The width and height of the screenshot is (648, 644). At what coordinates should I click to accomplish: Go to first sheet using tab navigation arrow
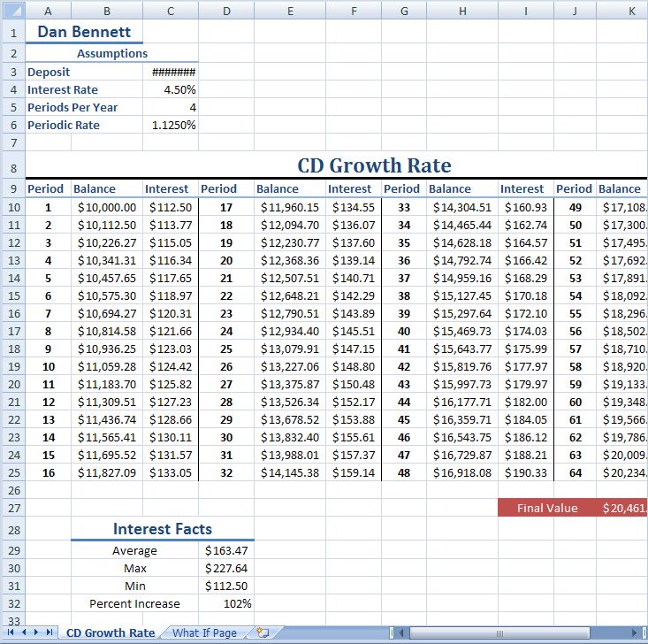(x=11, y=632)
